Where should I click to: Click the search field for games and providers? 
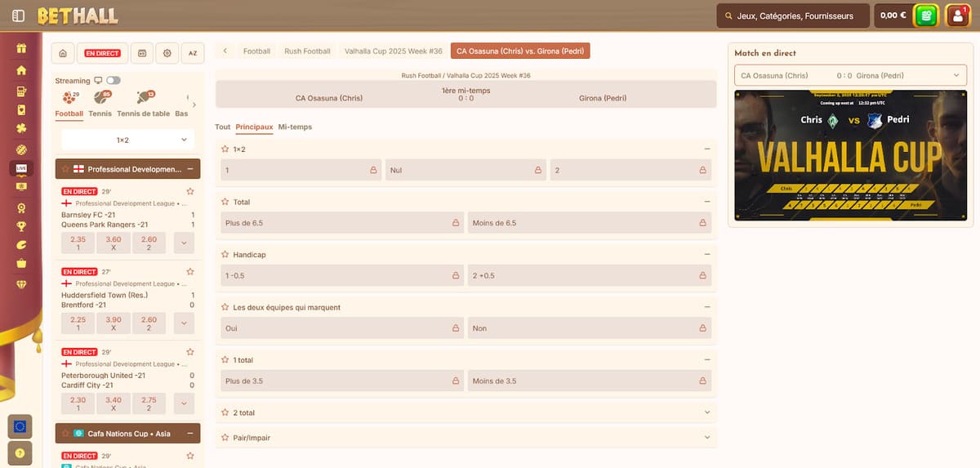(x=792, y=16)
